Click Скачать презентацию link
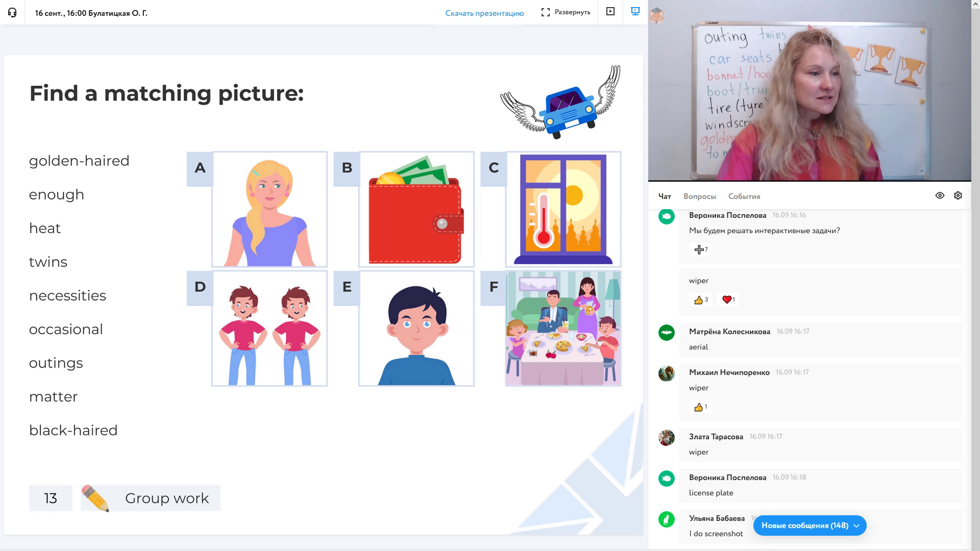 pyautogui.click(x=484, y=13)
